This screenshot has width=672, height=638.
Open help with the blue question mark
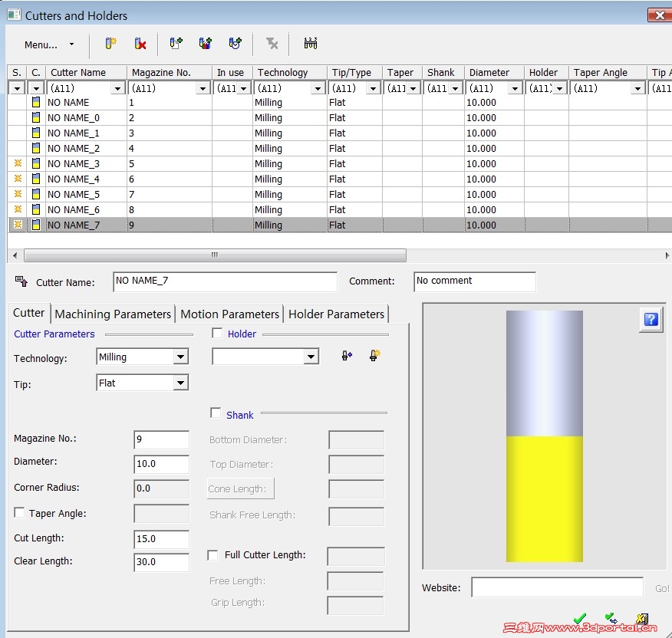pos(651,320)
